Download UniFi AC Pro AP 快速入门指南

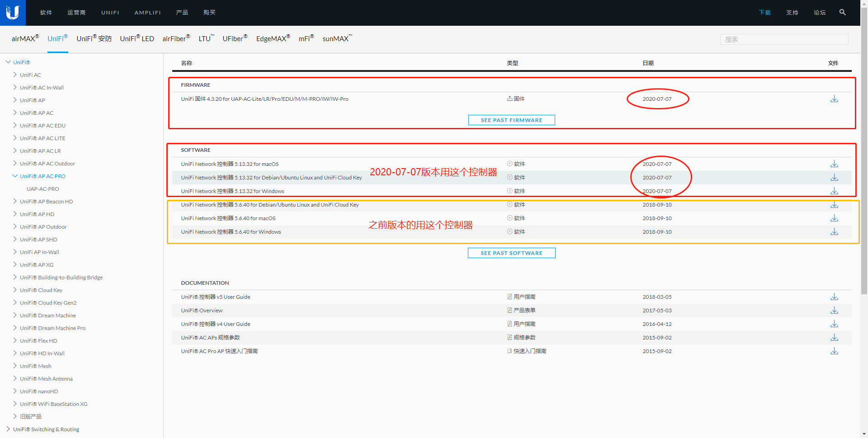(x=834, y=351)
